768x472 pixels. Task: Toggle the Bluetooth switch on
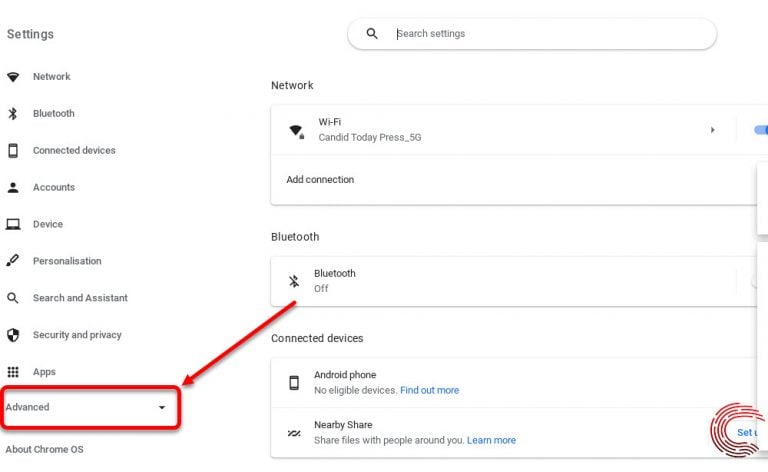tap(760, 281)
